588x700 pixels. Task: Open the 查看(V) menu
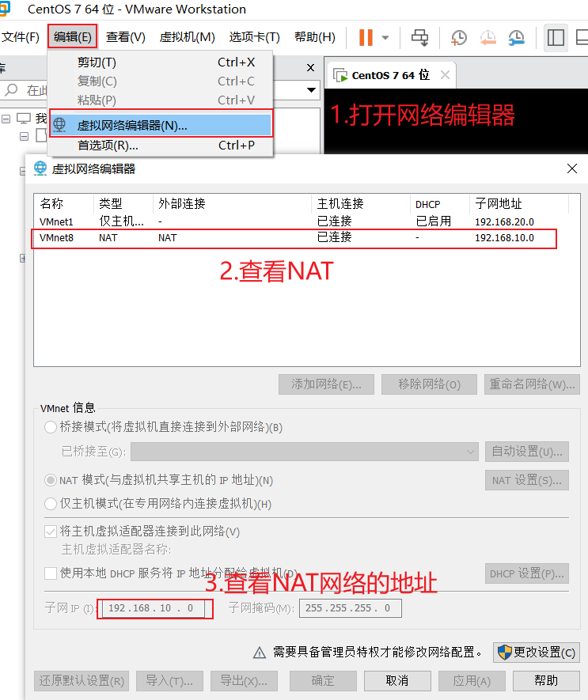tap(126, 37)
